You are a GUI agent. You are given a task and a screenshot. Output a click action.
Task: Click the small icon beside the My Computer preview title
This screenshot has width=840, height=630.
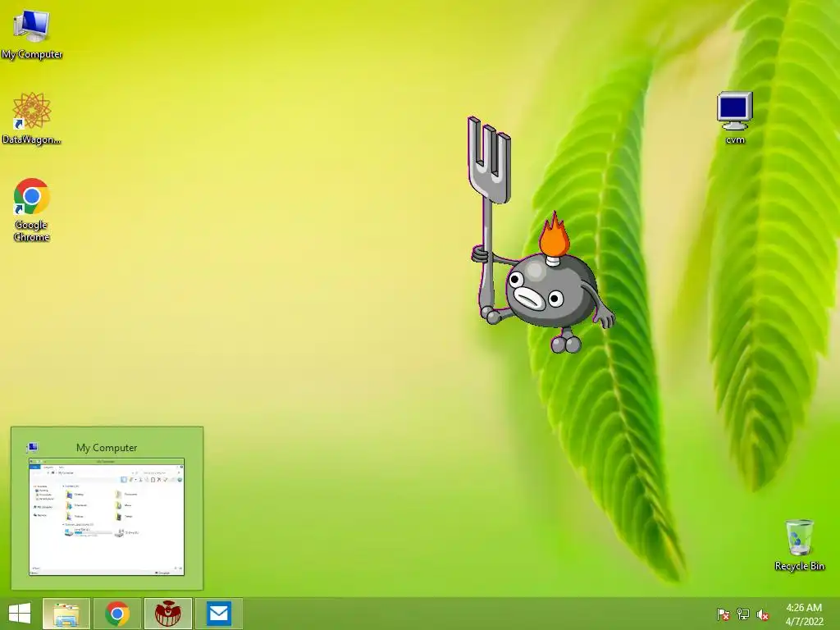(x=32, y=447)
